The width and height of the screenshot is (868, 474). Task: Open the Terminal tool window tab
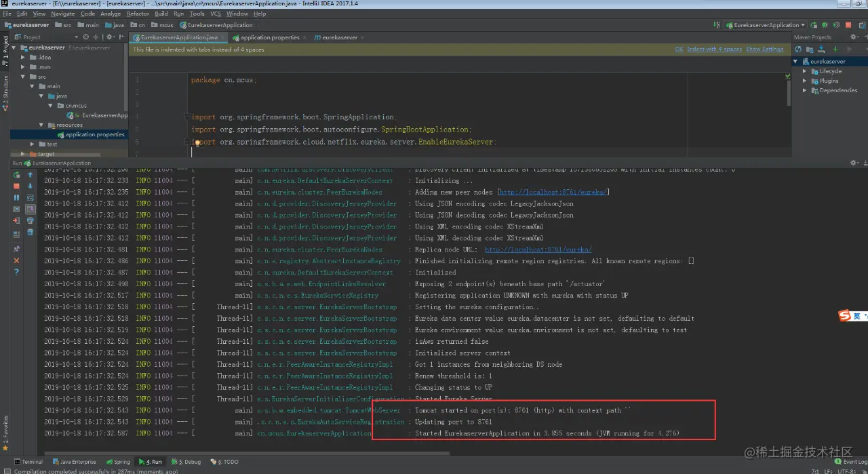[28, 462]
